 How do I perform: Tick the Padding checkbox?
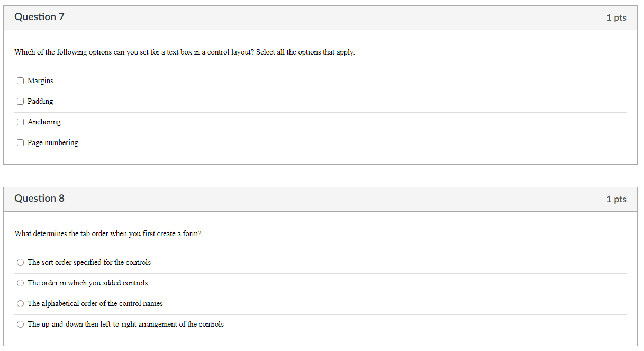(20, 102)
